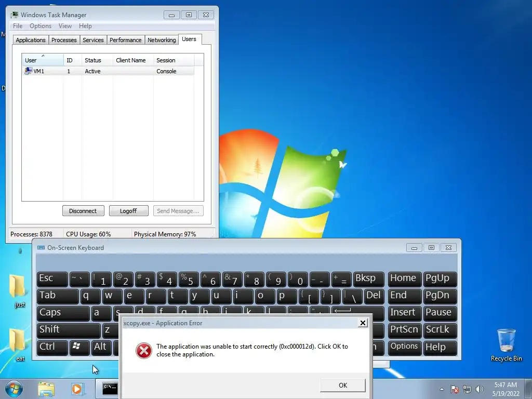The width and height of the screenshot is (532, 399).
Task: Tap the number 5 key
Action: [188, 279]
